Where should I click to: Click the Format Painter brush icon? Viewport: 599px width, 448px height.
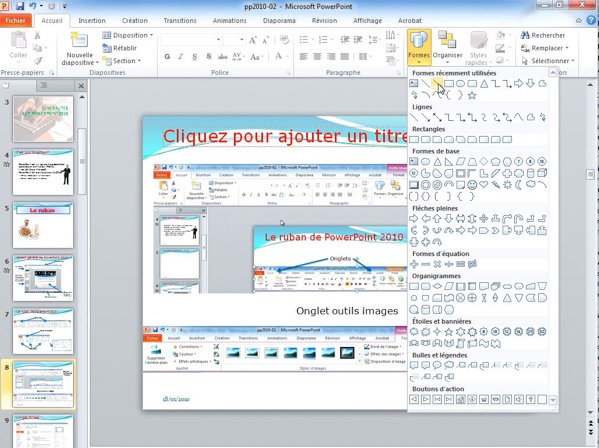pos(37,61)
